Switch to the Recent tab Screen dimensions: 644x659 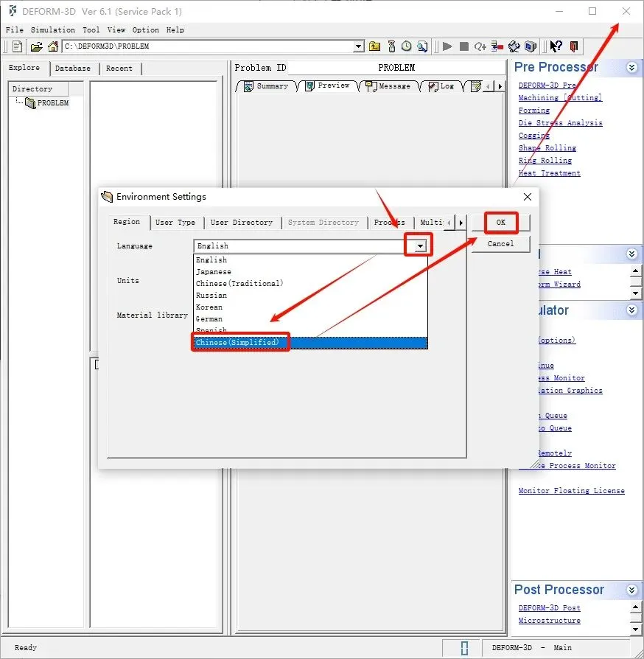coord(119,68)
